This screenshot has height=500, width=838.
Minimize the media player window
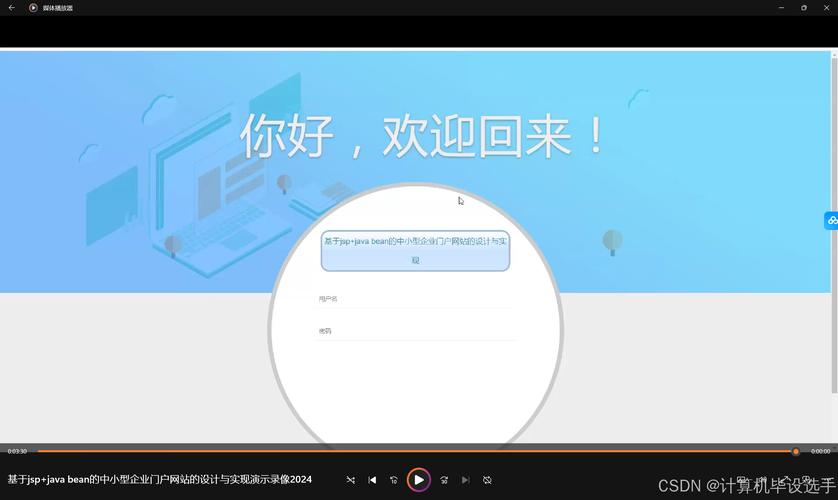781,7
